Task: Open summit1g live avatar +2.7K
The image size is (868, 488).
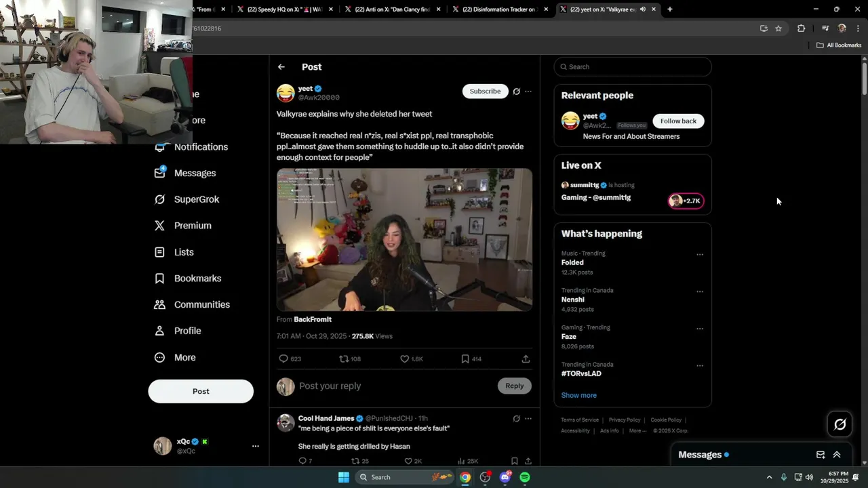Action: (x=686, y=201)
